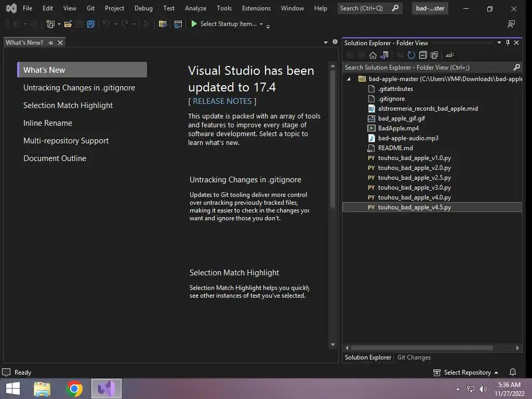Click the Show All Files icon
The height and width of the screenshot is (399, 532).
[434, 55]
